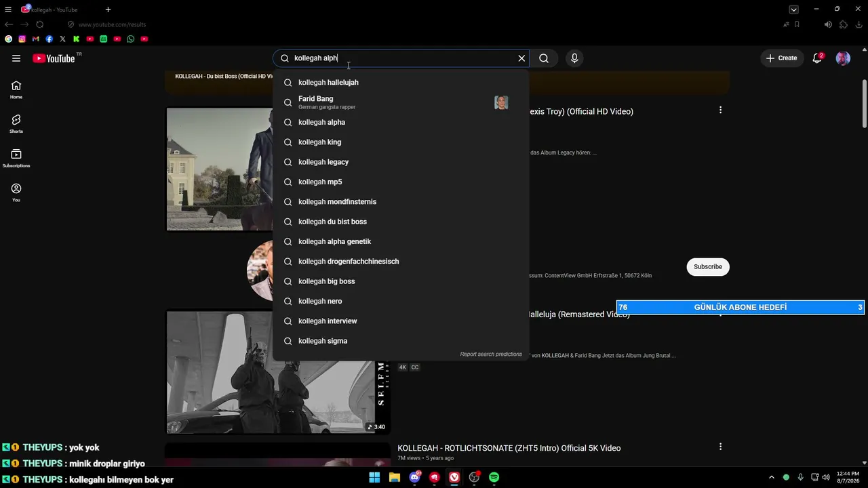This screenshot has height=488, width=868.
Task: Open the browser main menu icon
Action: (x=8, y=9)
